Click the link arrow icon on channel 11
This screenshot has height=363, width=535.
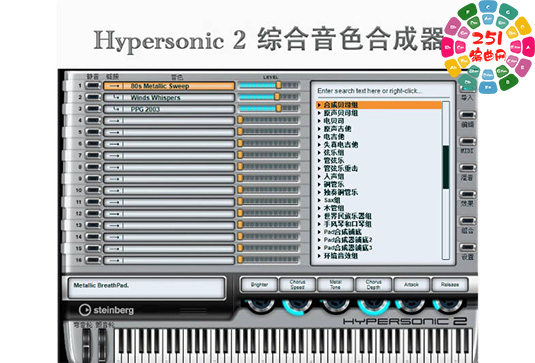coord(115,202)
